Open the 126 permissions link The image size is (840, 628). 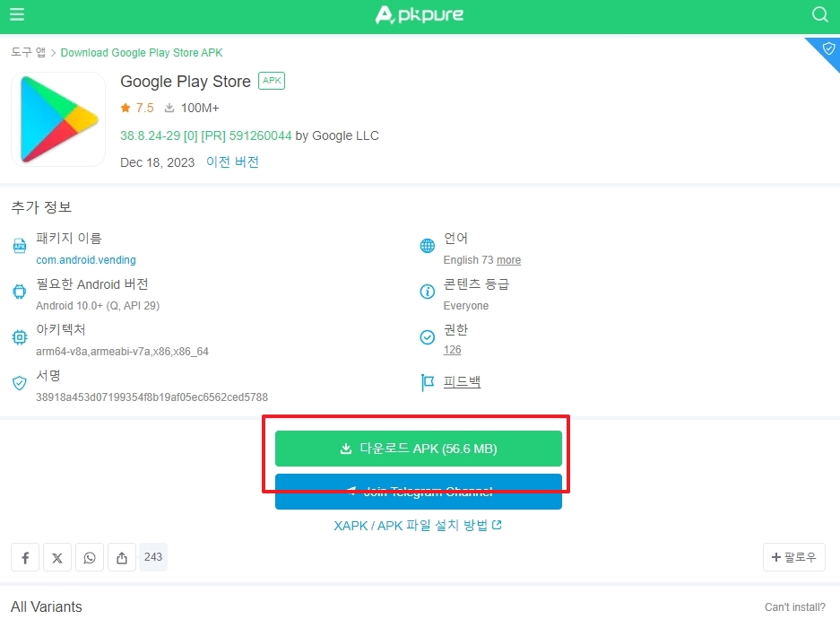pos(452,350)
